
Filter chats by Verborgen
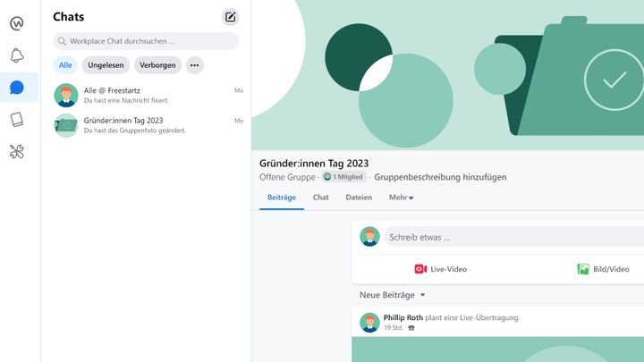157,65
